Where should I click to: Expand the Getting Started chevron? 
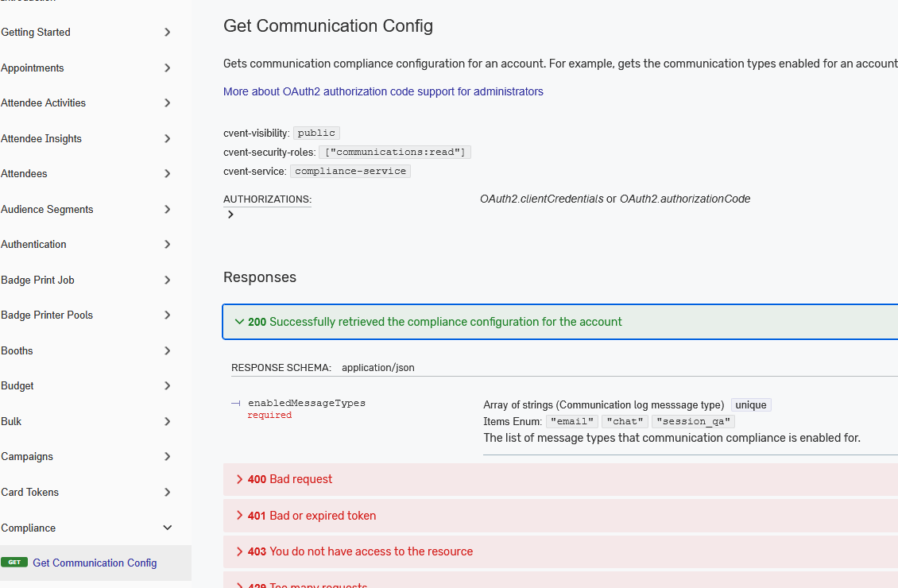tap(167, 32)
